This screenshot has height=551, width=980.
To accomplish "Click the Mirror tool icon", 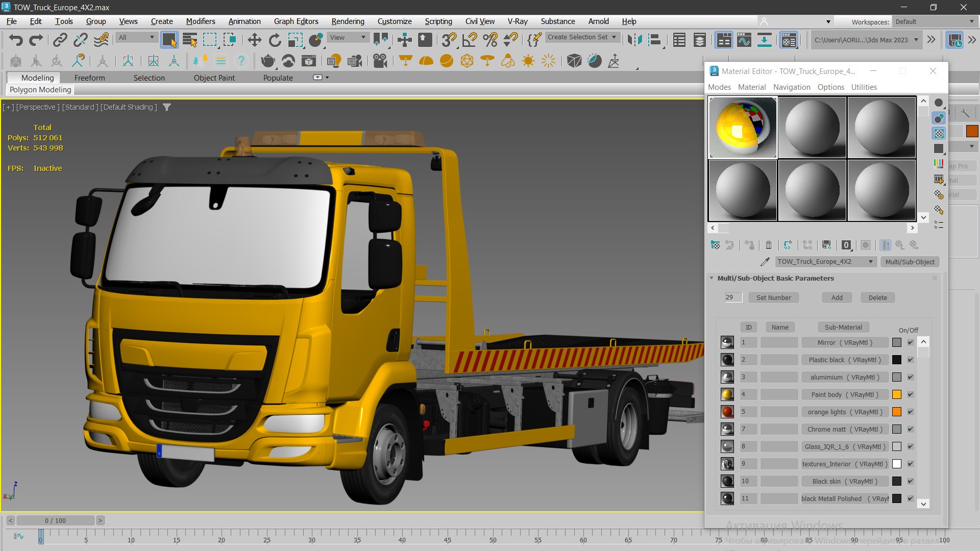I will coord(634,40).
